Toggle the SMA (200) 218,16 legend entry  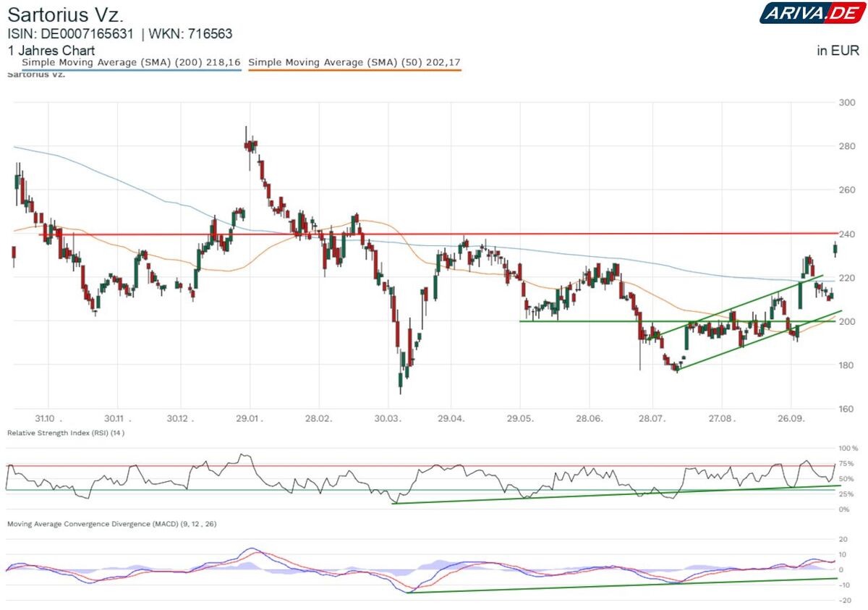point(131,64)
